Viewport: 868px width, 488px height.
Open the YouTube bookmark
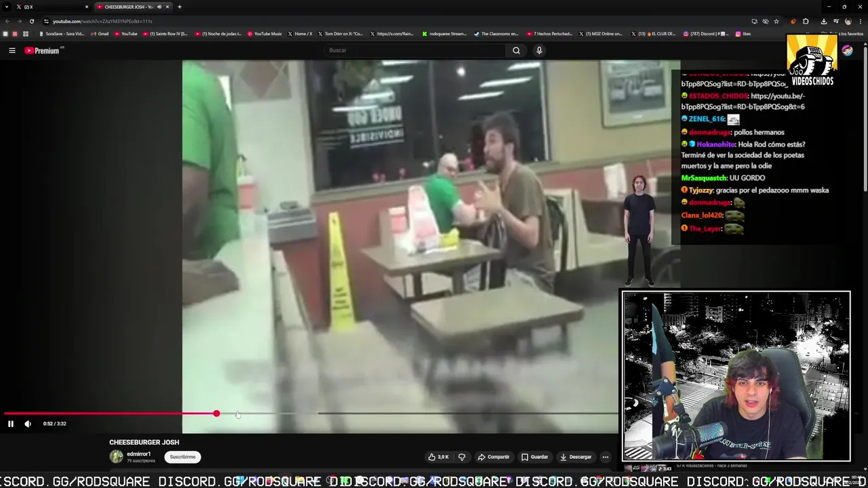coord(125,34)
